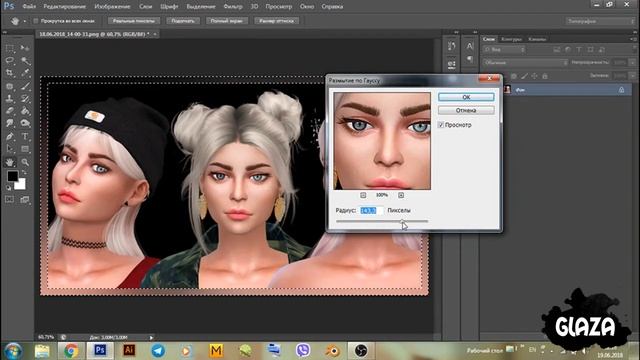
Task: Toggle shape layer filter in Layers panel
Action: point(590,50)
